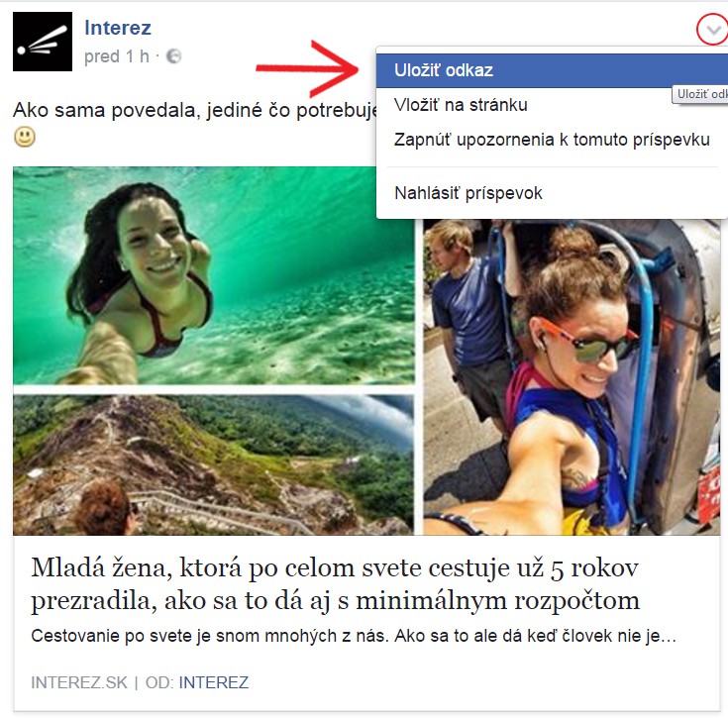Click the smiley emoji in post text

point(25,137)
